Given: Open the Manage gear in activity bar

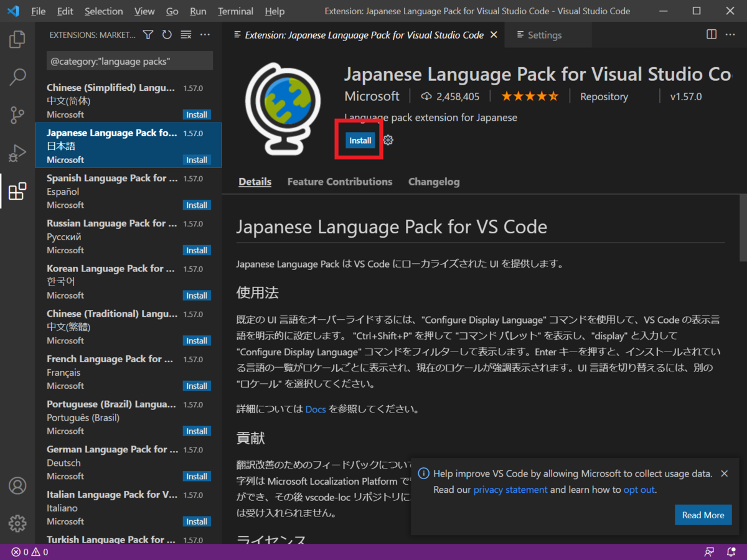Looking at the screenshot, I should coord(17,523).
